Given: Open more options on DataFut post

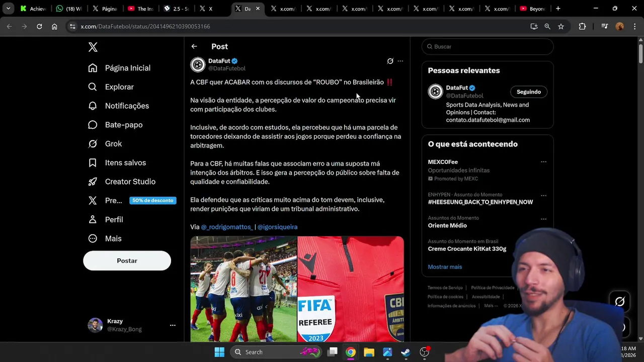Looking at the screenshot, I should pos(400,61).
